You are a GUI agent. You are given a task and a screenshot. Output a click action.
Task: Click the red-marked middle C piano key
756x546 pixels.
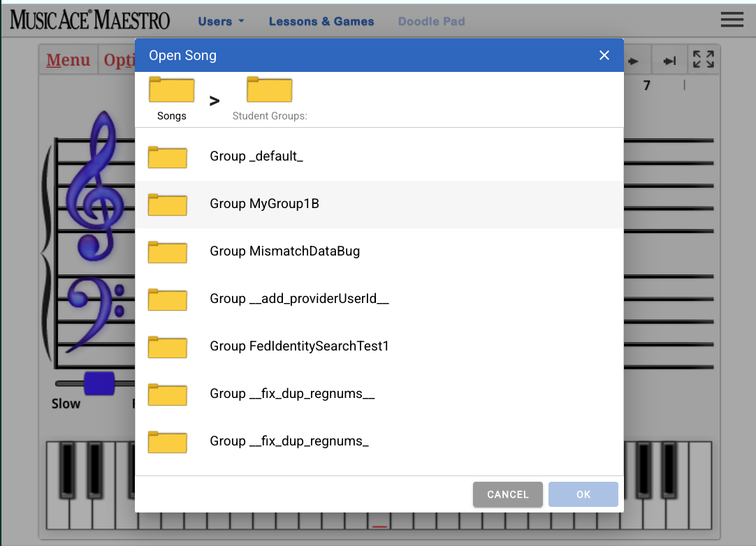379,521
